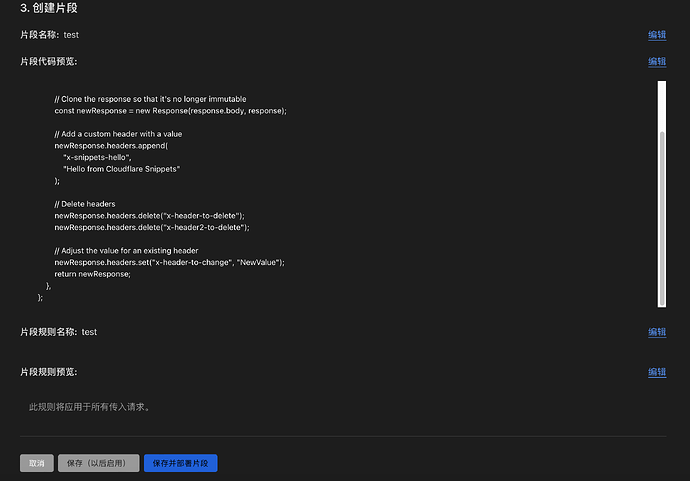The width and height of the screenshot is (690, 481).
Task: Click the '片段代码预览:' label
Action: 49,62
